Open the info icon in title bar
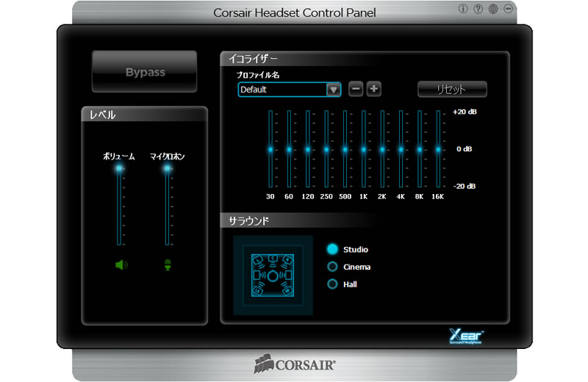The image size is (588, 382). point(463,9)
